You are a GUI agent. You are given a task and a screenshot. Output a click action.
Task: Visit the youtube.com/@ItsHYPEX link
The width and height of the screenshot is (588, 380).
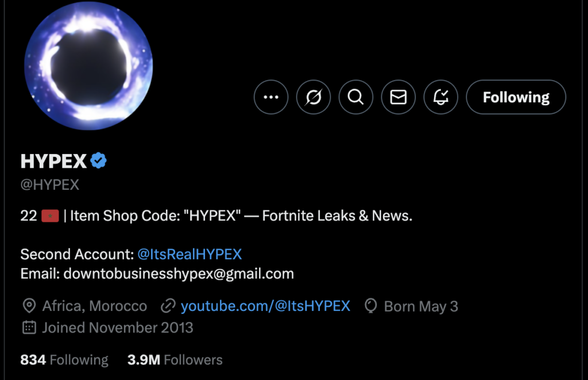pos(265,306)
